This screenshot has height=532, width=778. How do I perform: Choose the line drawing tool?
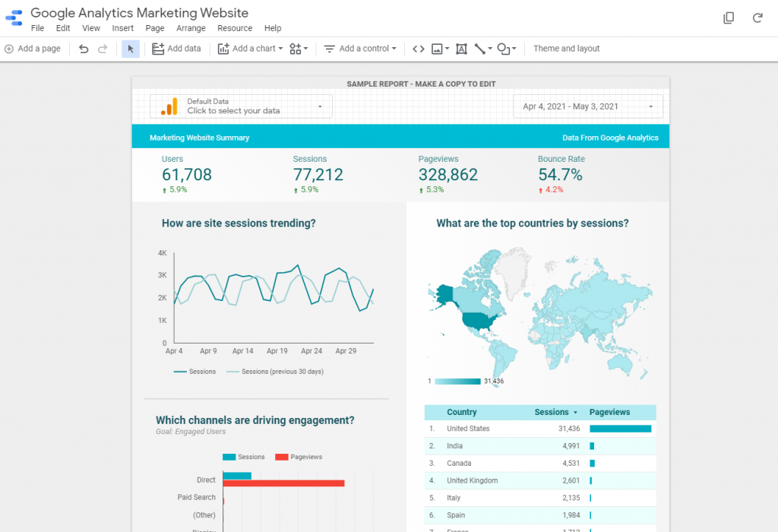click(481, 49)
